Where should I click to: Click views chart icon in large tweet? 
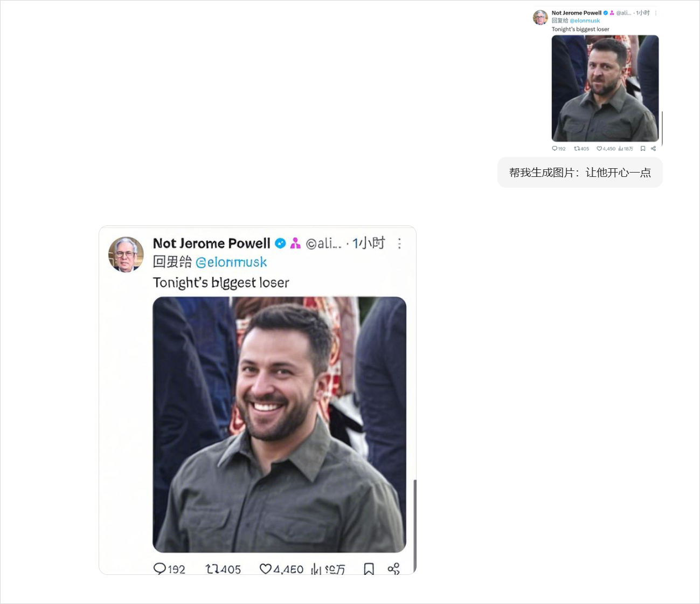(x=316, y=568)
